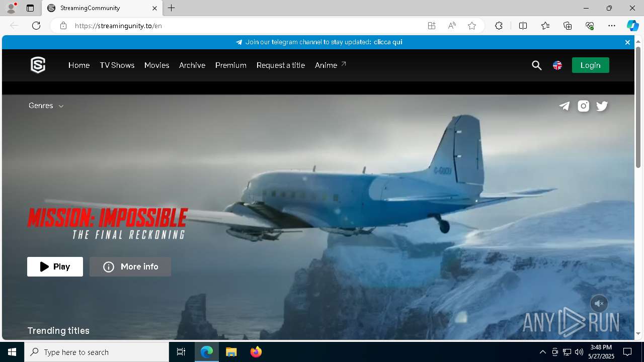Open Task View on the taskbar
Screen dimensions: 644x362
[181, 352]
